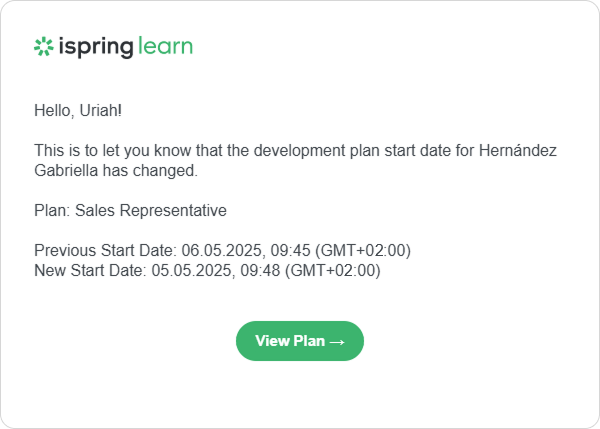Click the new date "05.05.2025"

pos(187,270)
